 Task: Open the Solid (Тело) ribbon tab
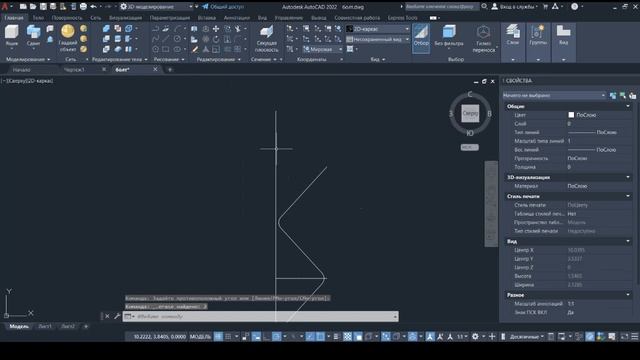tap(38, 18)
